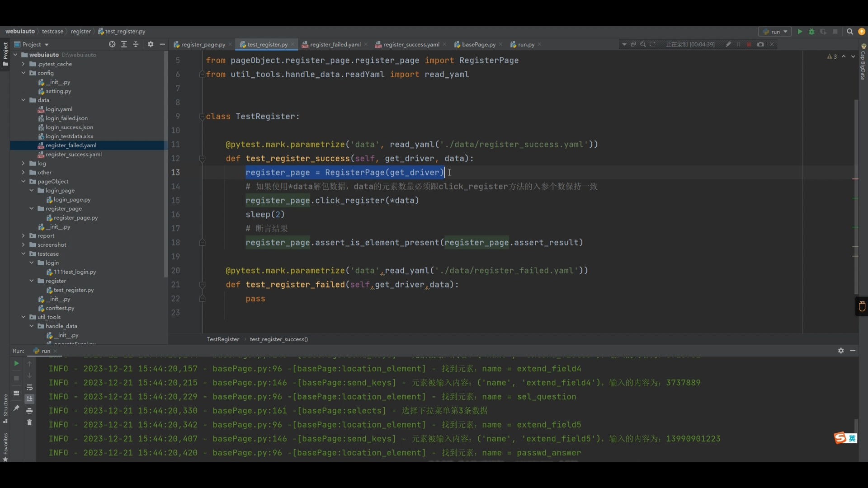868x488 pixels.
Task: Start debugging with the green bug icon
Action: (x=811, y=32)
